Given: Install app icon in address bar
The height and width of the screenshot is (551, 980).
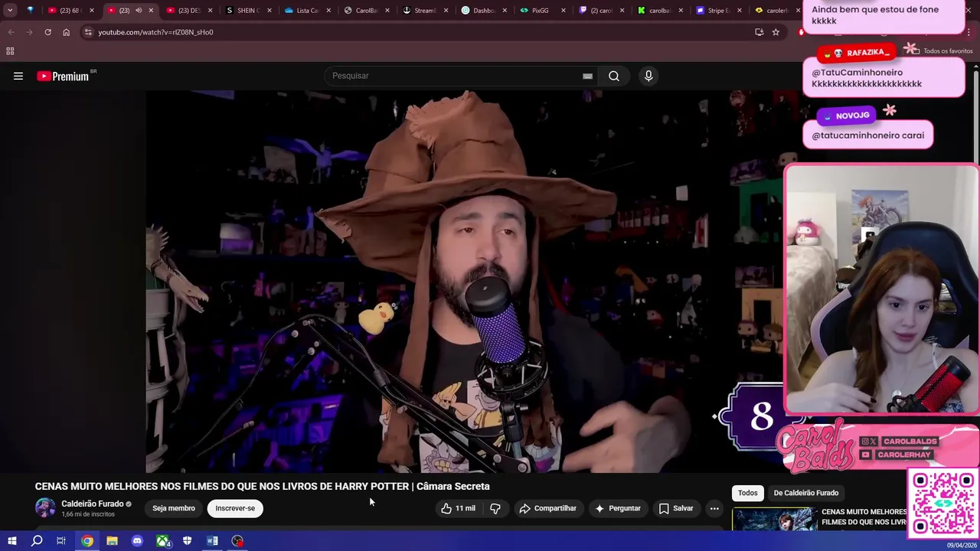Looking at the screenshot, I should point(759,32).
